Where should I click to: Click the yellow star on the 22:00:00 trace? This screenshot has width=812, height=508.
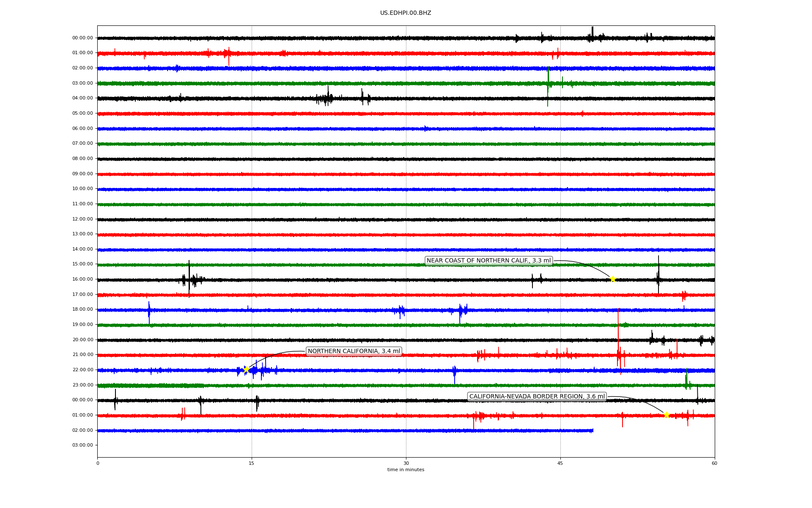coord(246,370)
